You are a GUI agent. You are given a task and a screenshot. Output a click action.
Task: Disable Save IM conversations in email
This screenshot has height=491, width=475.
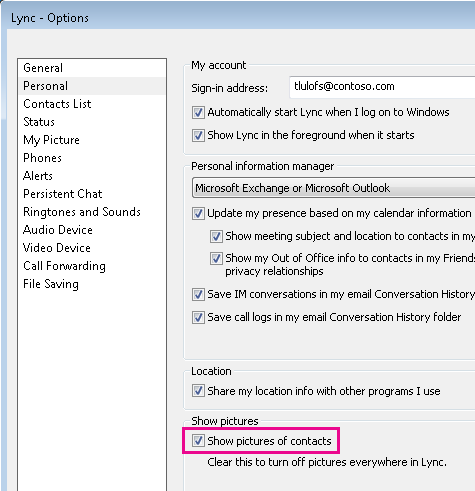[198, 294]
